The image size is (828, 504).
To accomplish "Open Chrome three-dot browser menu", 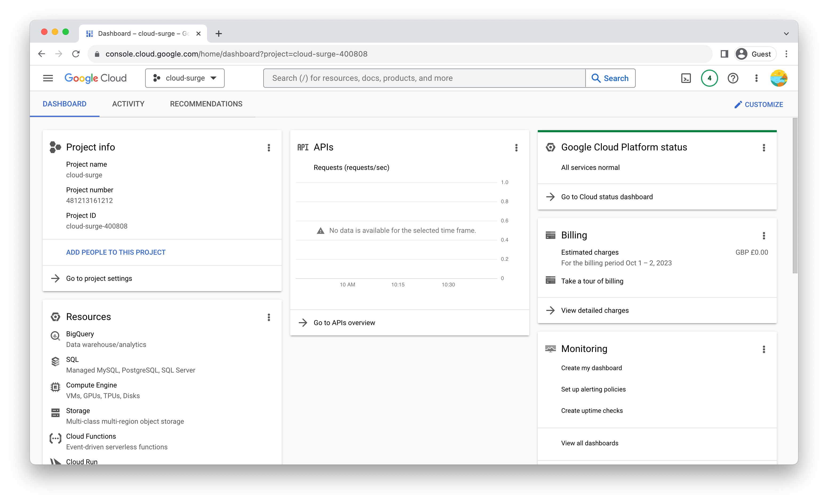I will (786, 54).
